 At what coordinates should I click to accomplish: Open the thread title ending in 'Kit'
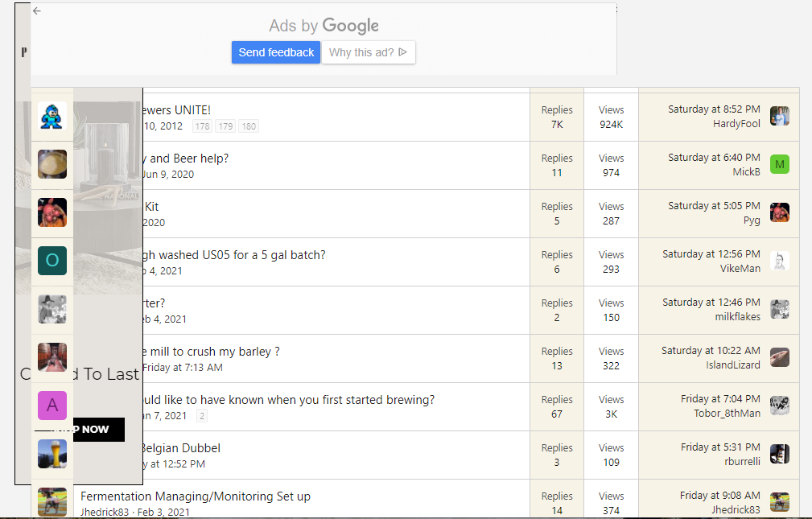pos(151,207)
